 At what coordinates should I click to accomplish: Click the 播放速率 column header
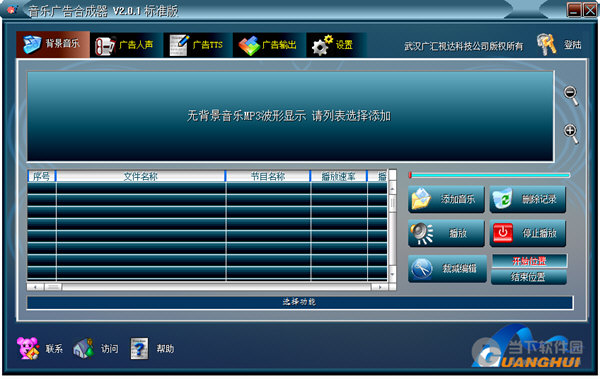pos(339,176)
